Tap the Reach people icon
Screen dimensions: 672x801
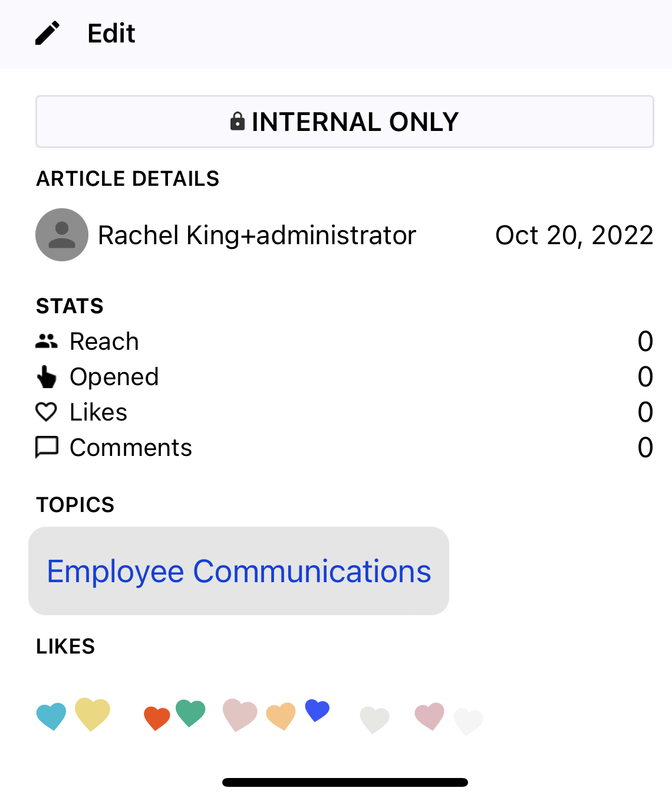pos(47,341)
